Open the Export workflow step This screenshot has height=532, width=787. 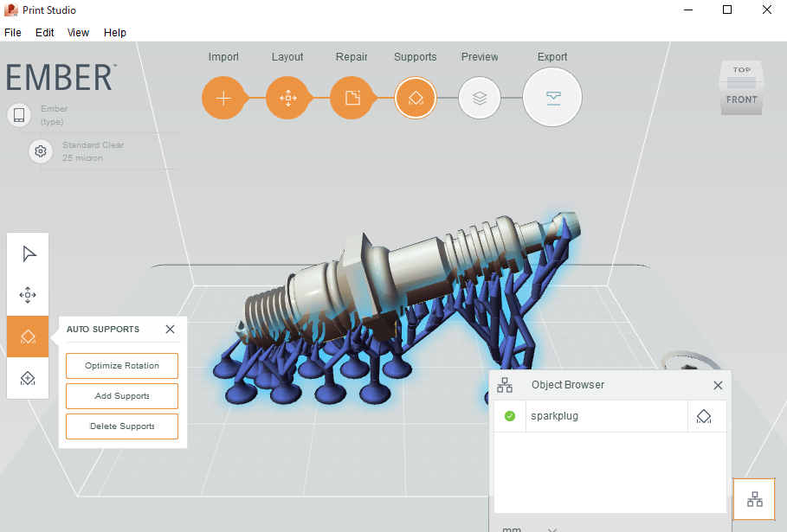pyautogui.click(x=552, y=98)
